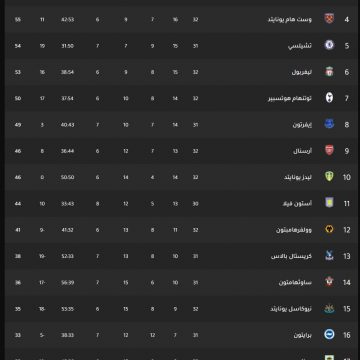Open the وست هام يونايتد team name link
360x360 pixels.
290,20
